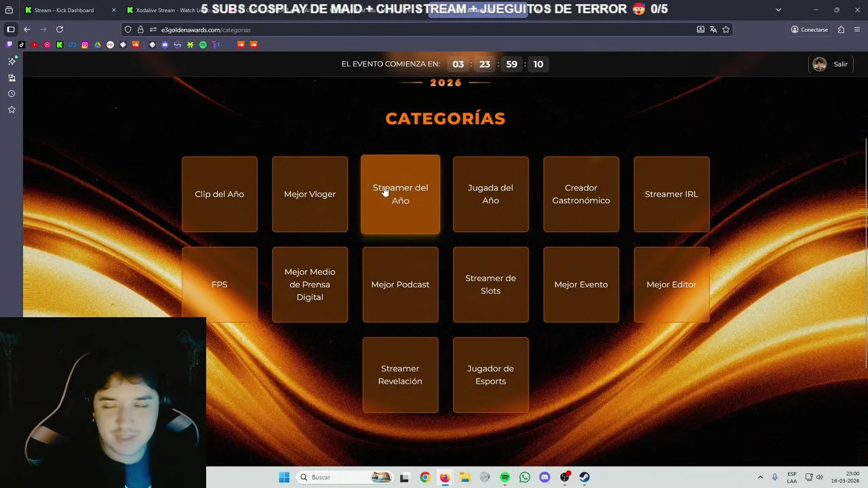
Task: Click the translate page icon
Action: 713,30
